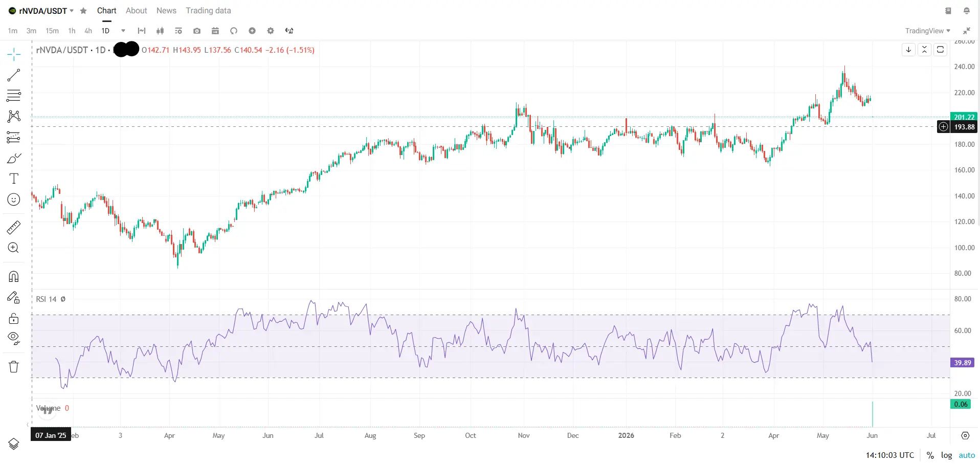Toggle log scale on price axis
The width and height of the screenshot is (980, 464).
coord(947,455)
